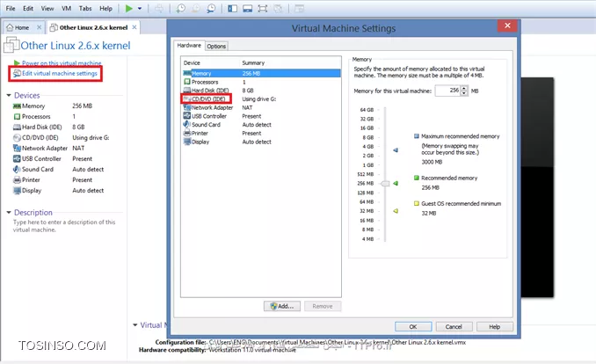The width and height of the screenshot is (596, 364).
Task: Click "8 GB" hard disk summary in dialog
Action: (248, 91)
